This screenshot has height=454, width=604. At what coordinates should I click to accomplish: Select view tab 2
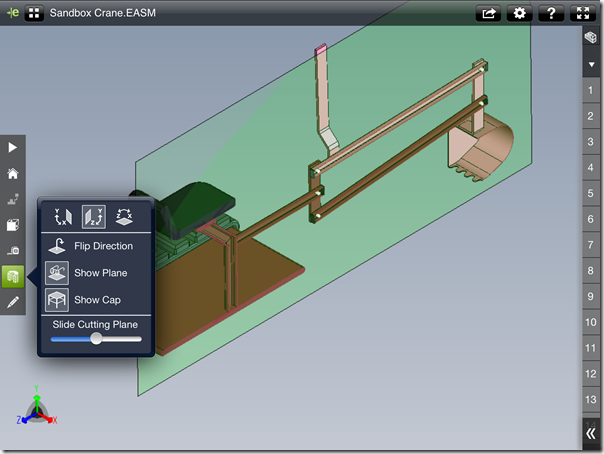click(591, 116)
